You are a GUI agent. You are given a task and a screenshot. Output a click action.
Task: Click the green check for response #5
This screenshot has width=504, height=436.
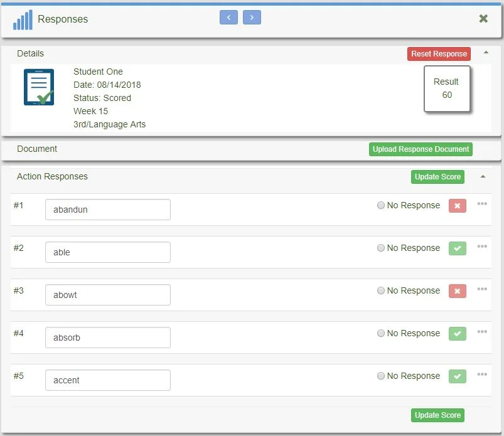pos(457,376)
